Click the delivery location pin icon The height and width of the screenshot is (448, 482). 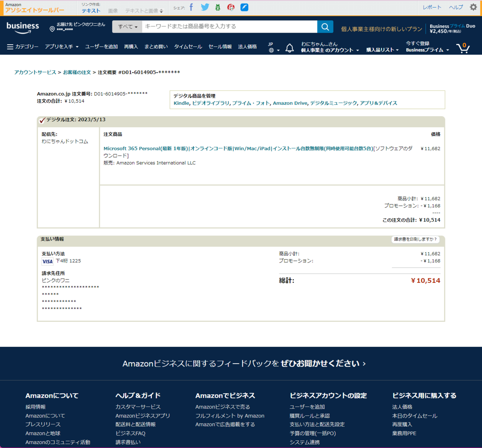pos(52,29)
